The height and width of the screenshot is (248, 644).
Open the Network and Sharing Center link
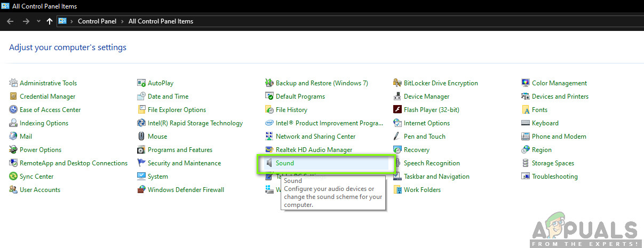315,137
